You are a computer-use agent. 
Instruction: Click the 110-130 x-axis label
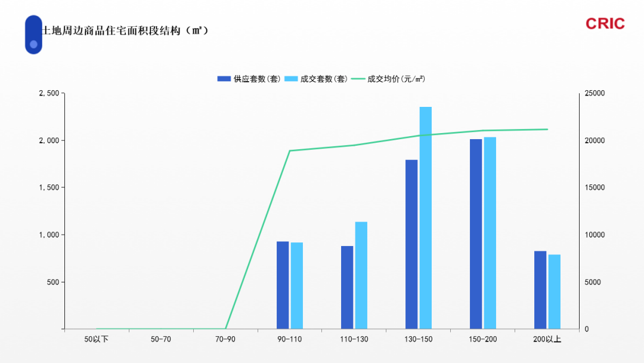tap(354, 339)
